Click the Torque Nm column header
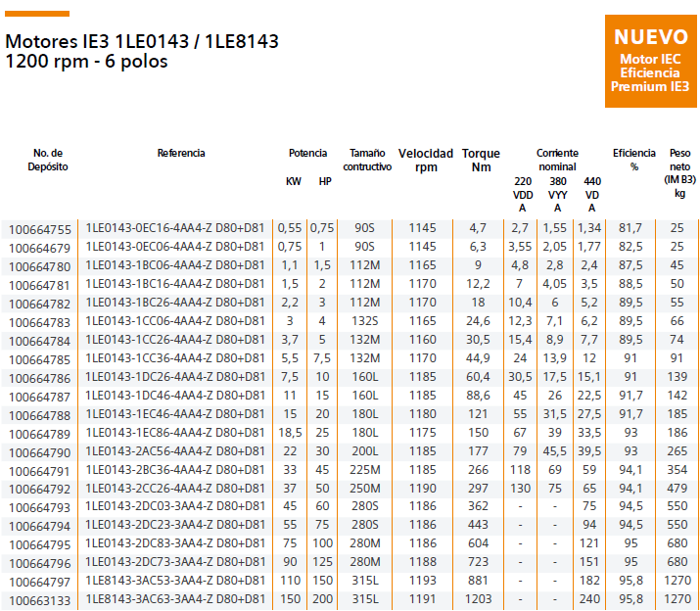The width and height of the screenshot is (700, 611). (481, 161)
